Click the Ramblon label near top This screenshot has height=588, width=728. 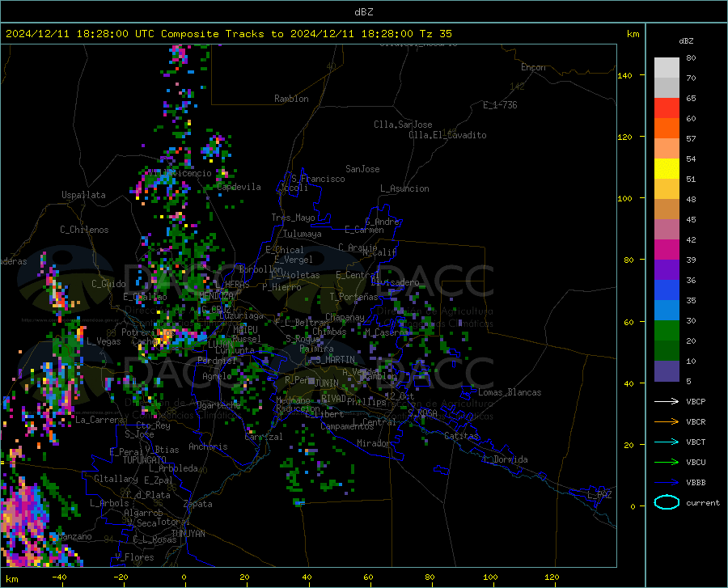pyautogui.click(x=291, y=99)
